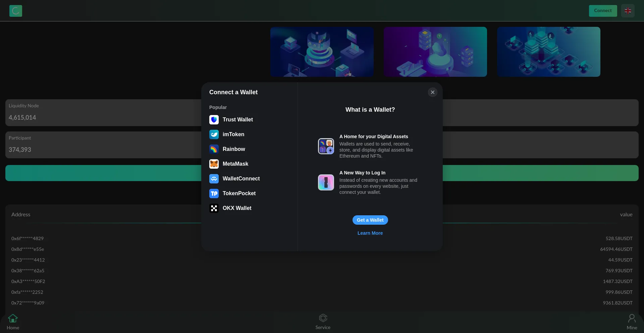This screenshot has width=644, height=333.
Task: Click the 9361.82USDT value
Action: pos(618,303)
